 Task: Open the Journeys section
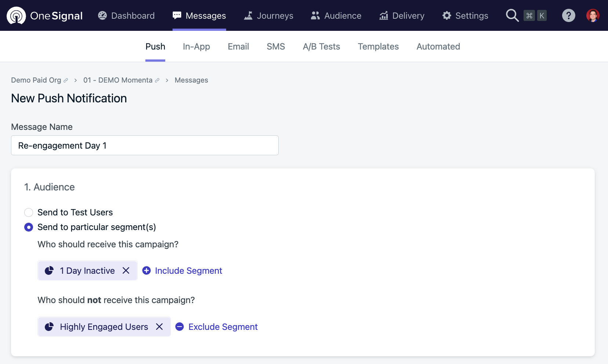point(269,15)
